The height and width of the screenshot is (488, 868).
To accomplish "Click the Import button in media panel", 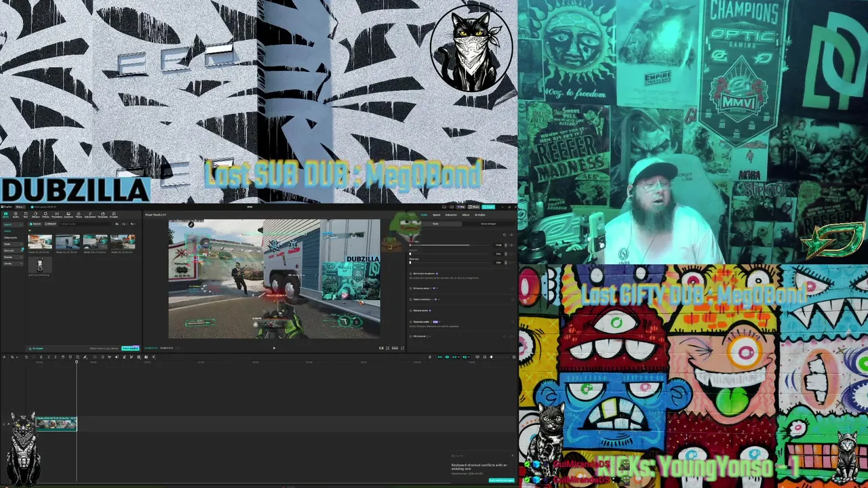I will point(35,224).
